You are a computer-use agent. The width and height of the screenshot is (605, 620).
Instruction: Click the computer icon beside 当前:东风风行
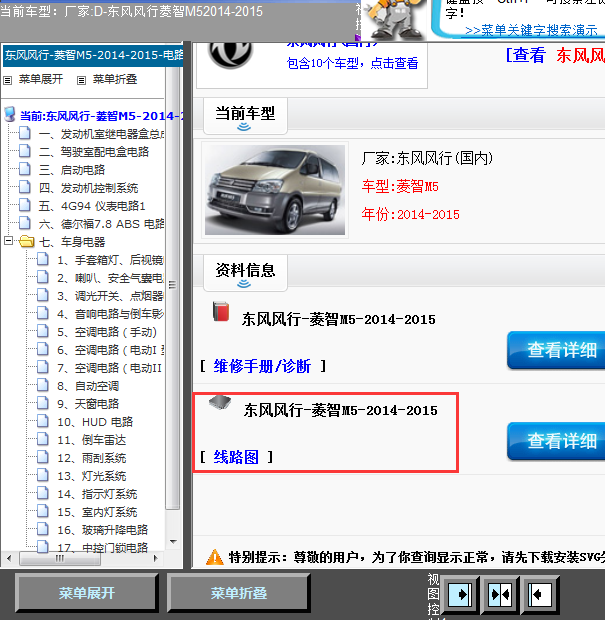[x=9, y=114]
